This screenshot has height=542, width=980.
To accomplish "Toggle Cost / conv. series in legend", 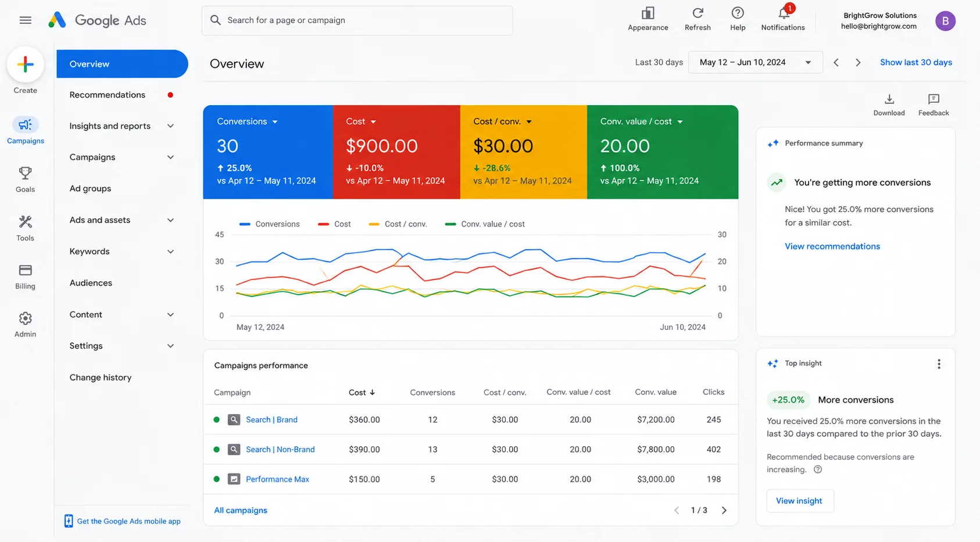I will (398, 224).
